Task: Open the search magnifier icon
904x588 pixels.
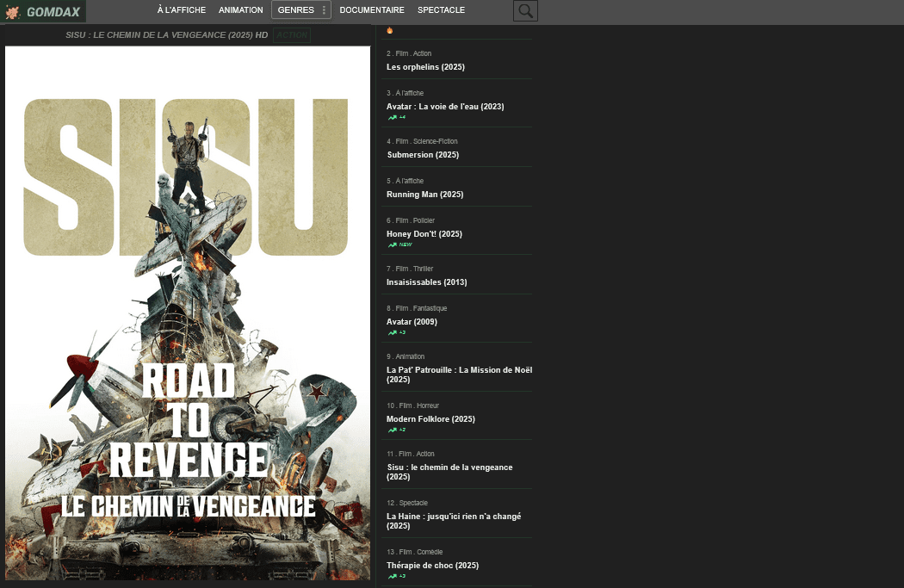Action: coord(525,11)
